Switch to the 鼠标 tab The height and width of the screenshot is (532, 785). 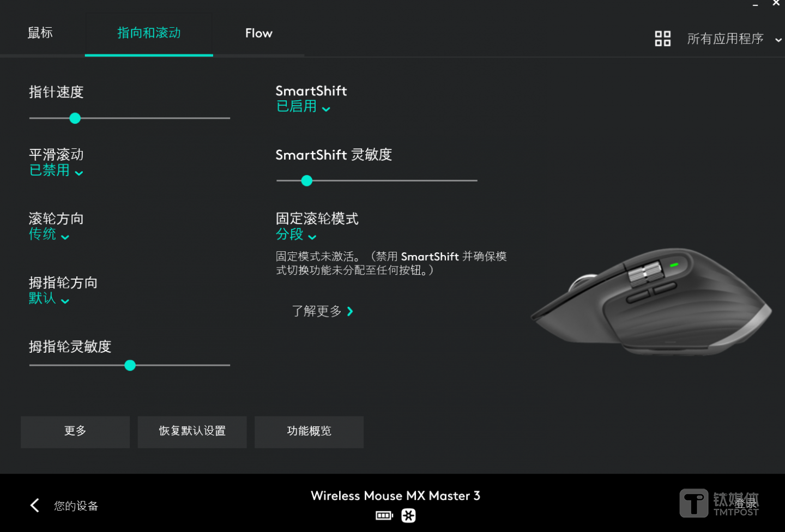tap(39, 33)
